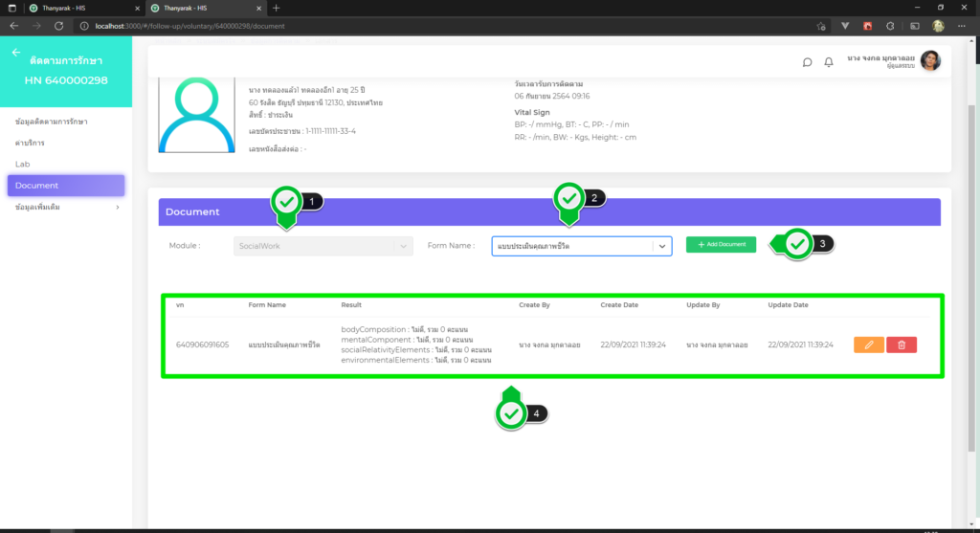Open the Module SocialWork dropdown
Image resolution: width=980 pixels, height=533 pixels.
pyautogui.click(x=323, y=246)
